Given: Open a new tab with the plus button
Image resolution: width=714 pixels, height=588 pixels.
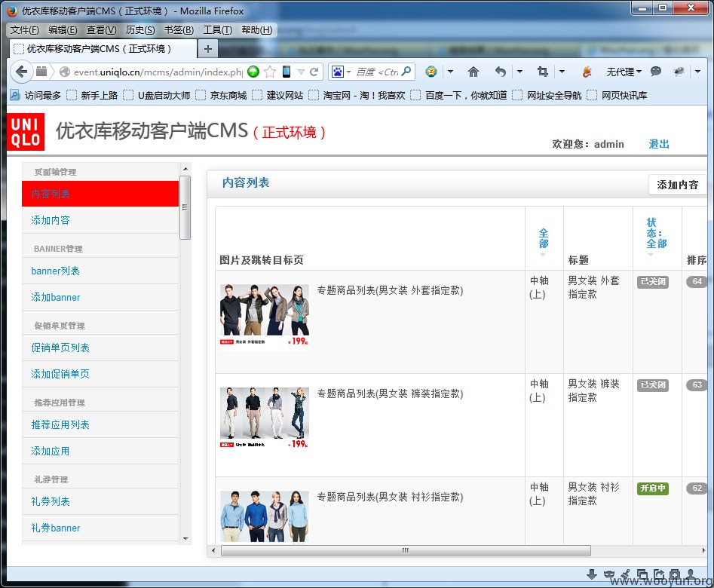Looking at the screenshot, I should pyautogui.click(x=207, y=49).
